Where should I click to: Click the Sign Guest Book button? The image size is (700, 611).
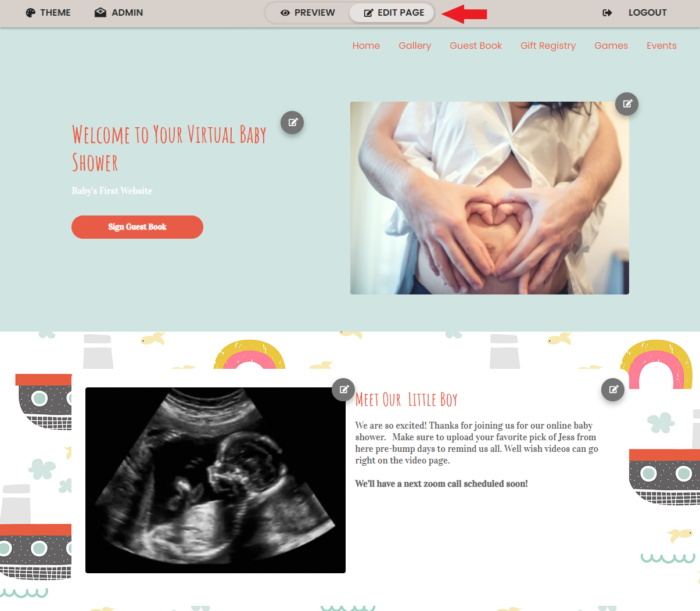click(x=137, y=227)
